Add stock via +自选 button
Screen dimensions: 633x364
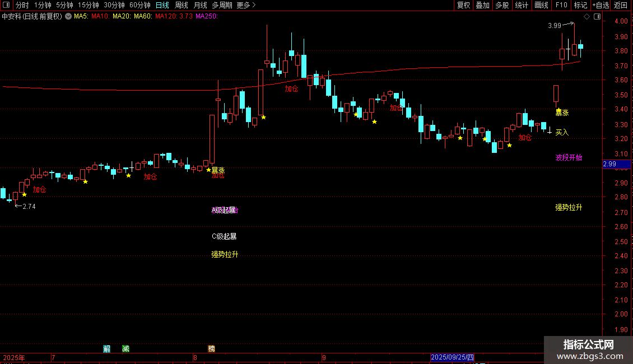tap(601, 5)
